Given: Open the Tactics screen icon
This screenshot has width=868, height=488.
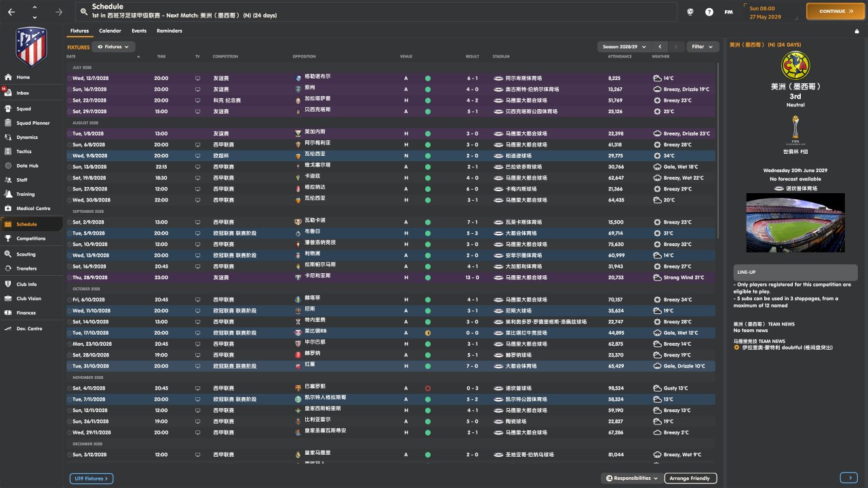Looking at the screenshot, I should pos(9,152).
